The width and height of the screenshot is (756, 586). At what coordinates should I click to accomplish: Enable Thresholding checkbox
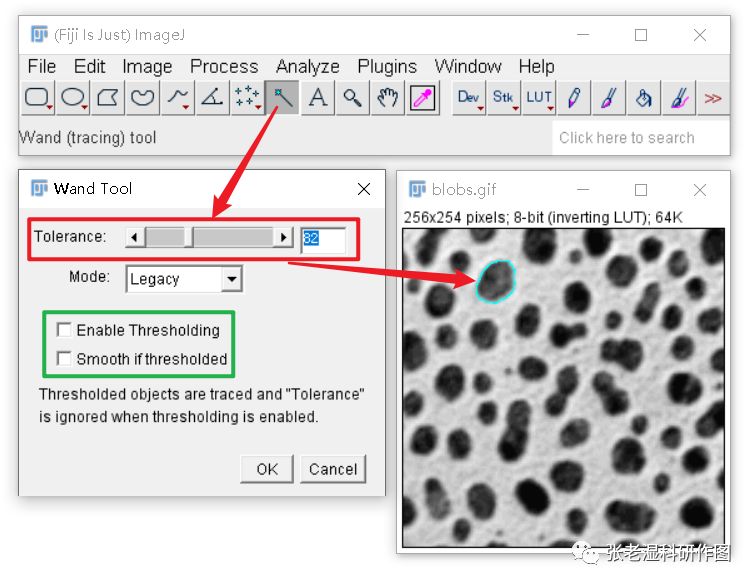[x=64, y=330]
